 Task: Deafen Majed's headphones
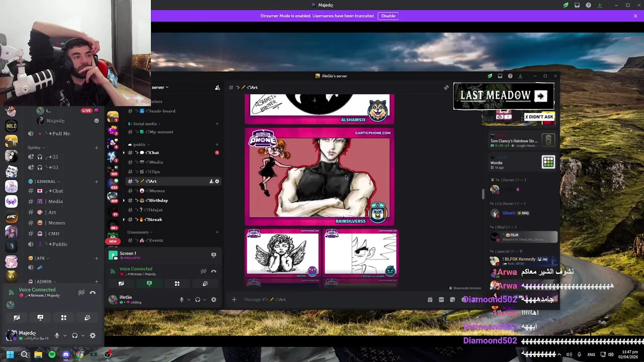click(75, 335)
